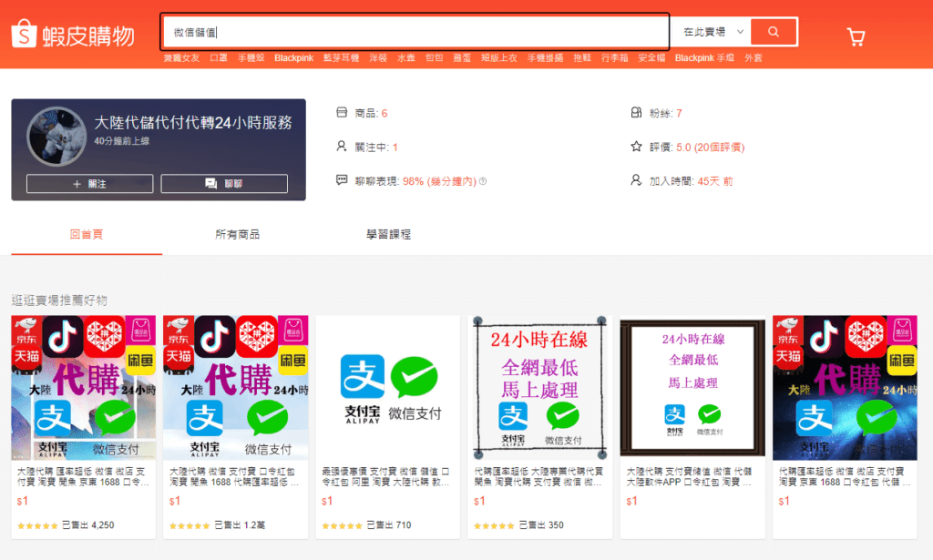Screen dimensions: 933x560
Task: Click the fans count 7
Action: click(x=679, y=113)
